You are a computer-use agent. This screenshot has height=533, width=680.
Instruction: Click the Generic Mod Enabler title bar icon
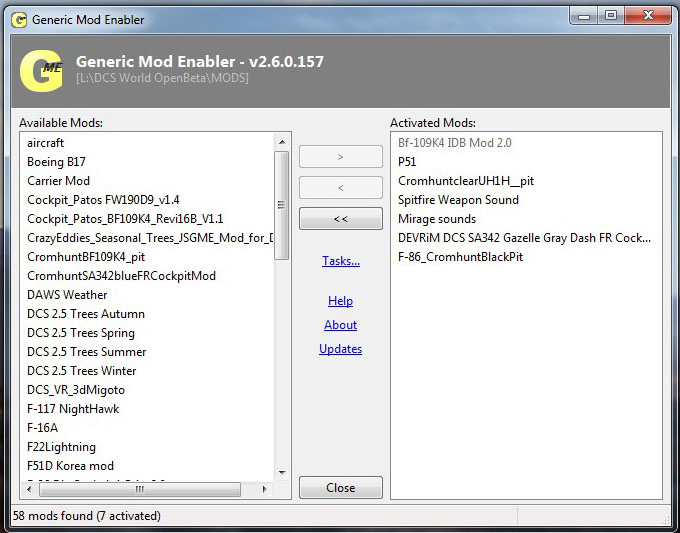19,20
